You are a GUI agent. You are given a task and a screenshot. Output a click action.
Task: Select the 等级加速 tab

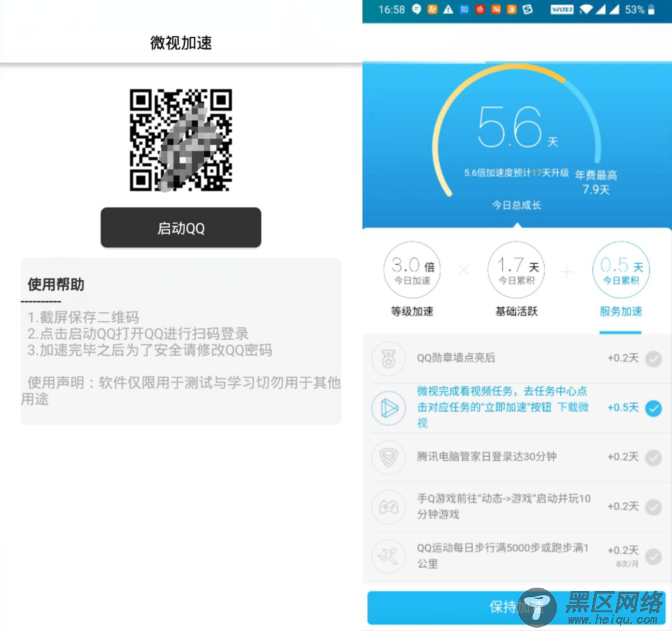click(412, 311)
